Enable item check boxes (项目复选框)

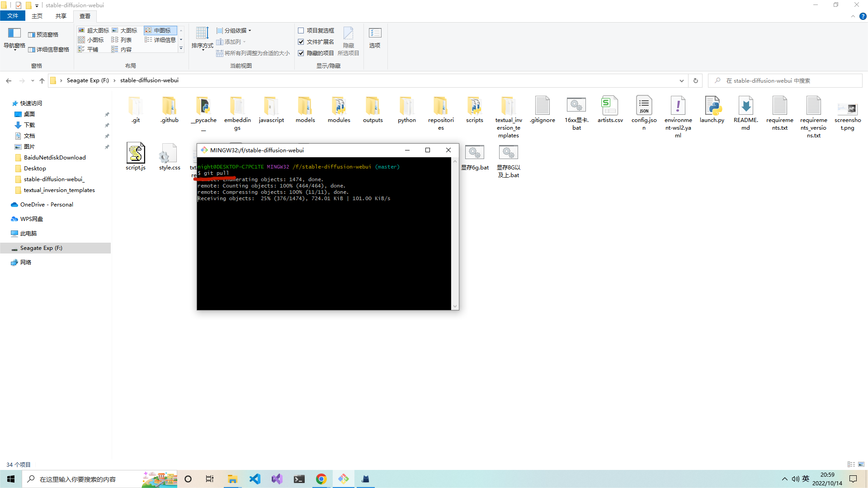click(x=301, y=30)
